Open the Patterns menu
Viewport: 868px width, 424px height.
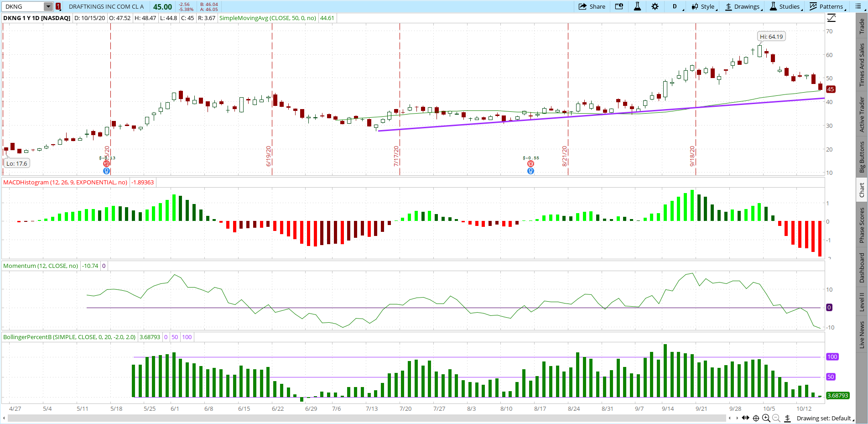(x=826, y=6)
